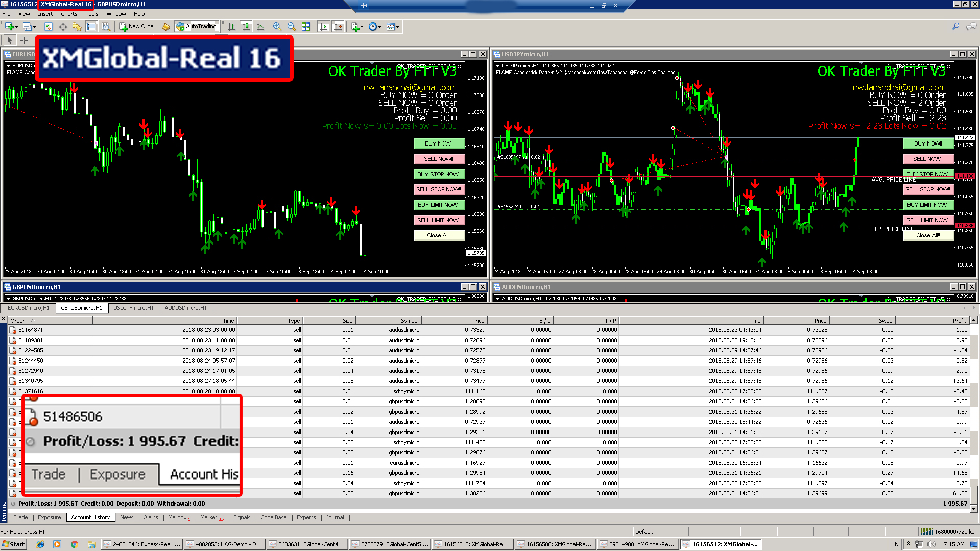Click BUY STOP NOW on the EURUSD chart

439,174
